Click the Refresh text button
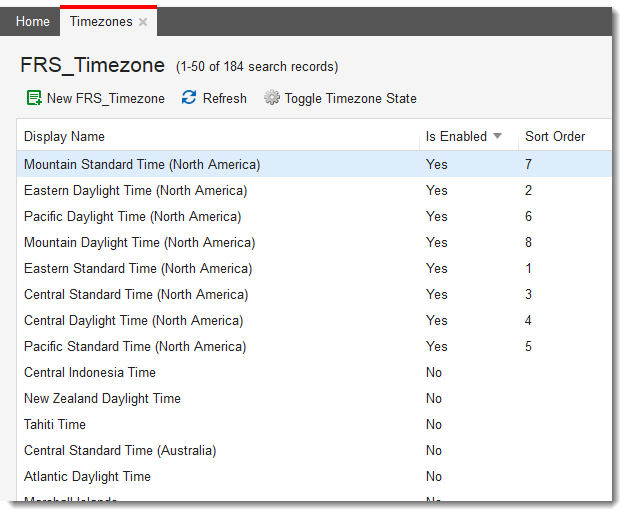This screenshot has width=627, height=516. click(x=225, y=98)
